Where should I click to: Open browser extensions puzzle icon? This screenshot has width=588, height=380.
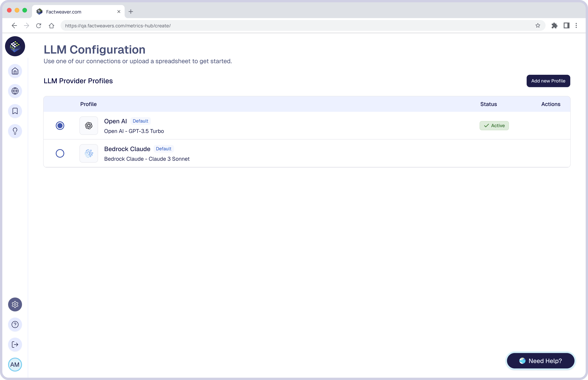click(554, 25)
